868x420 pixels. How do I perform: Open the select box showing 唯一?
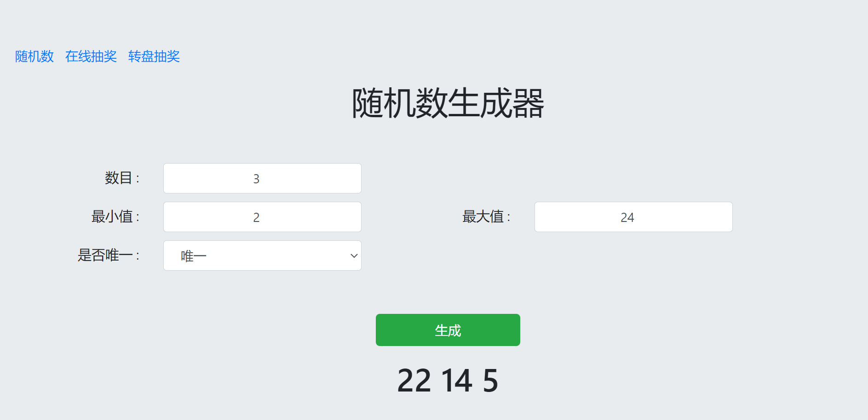[262, 255]
